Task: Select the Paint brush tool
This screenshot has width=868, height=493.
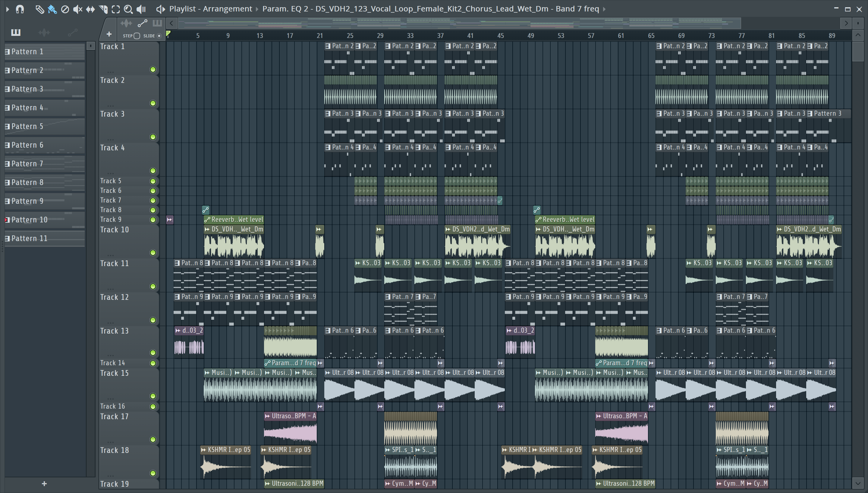Action: (x=52, y=9)
